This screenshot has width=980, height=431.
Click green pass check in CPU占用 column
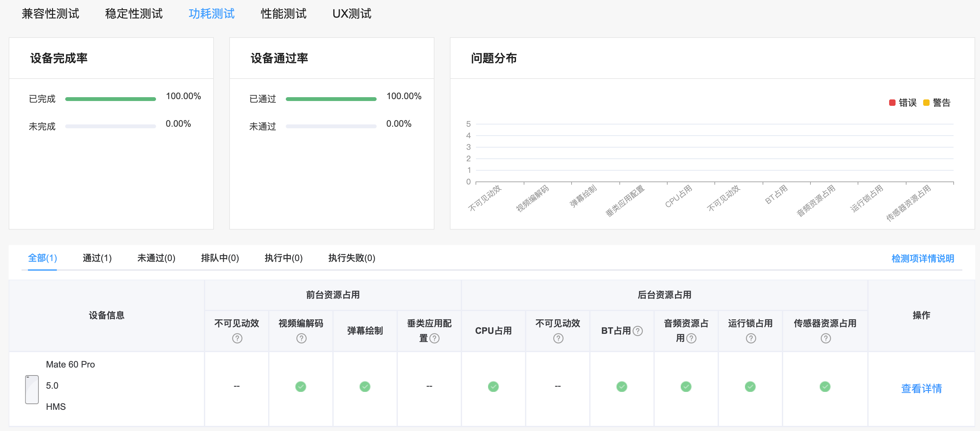click(x=493, y=386)
